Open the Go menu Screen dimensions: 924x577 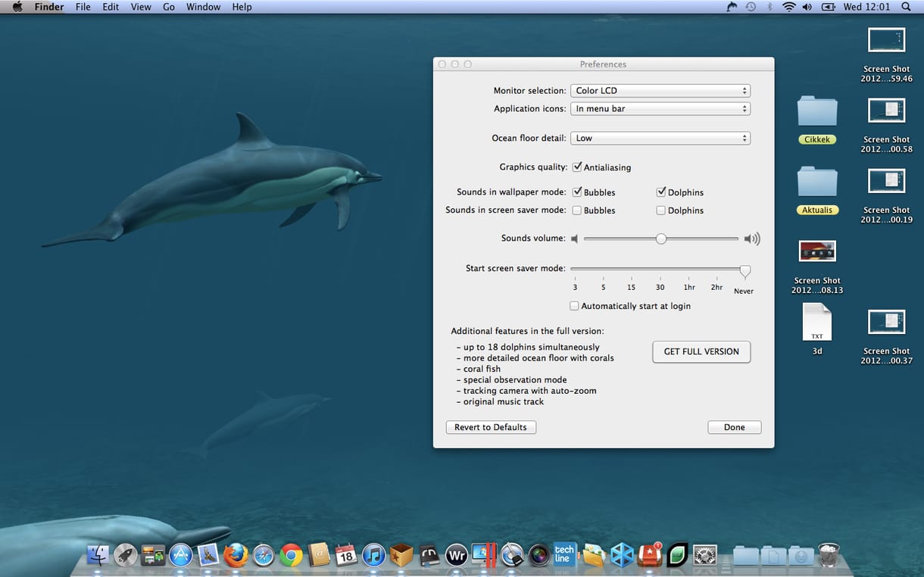169,7
